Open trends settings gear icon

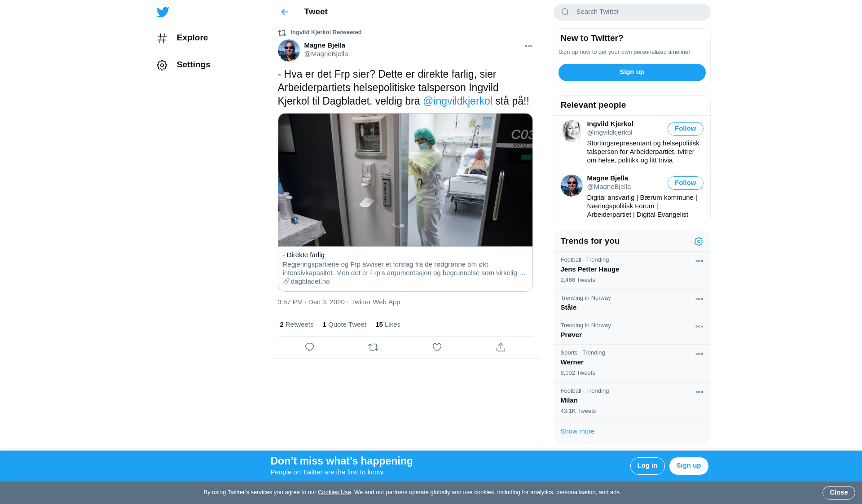coord(699,241)
